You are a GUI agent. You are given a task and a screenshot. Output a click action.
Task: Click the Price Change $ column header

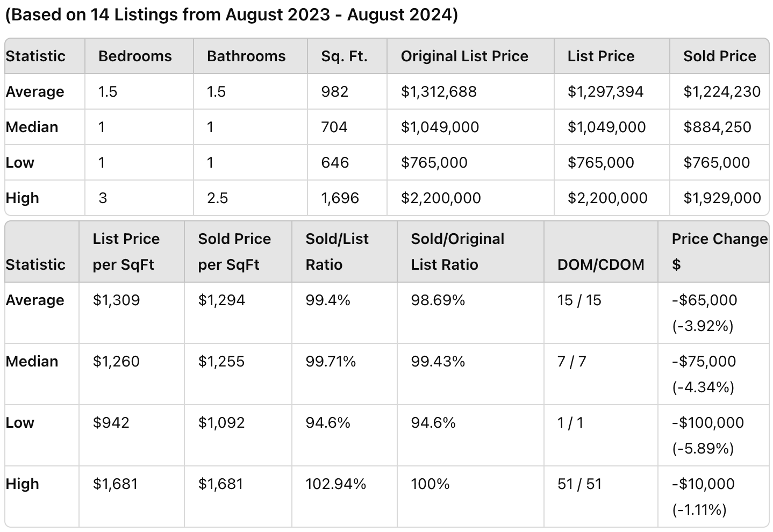click(x=719, y=251)
